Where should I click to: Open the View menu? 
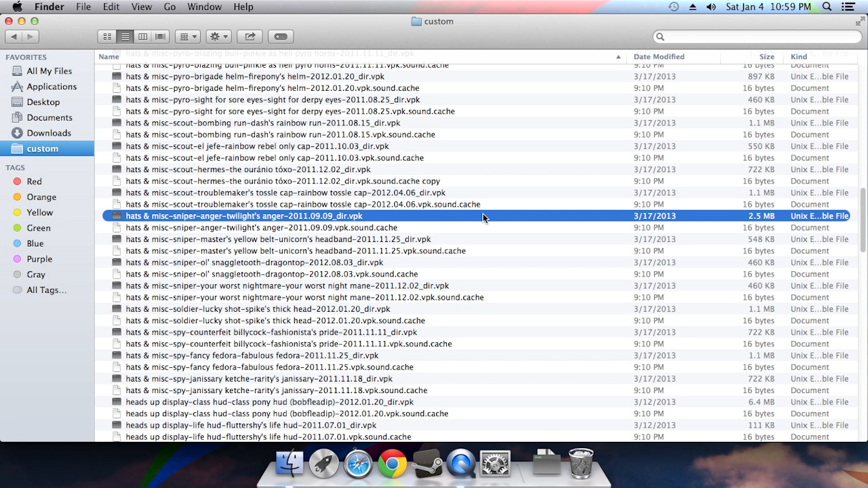141,7
